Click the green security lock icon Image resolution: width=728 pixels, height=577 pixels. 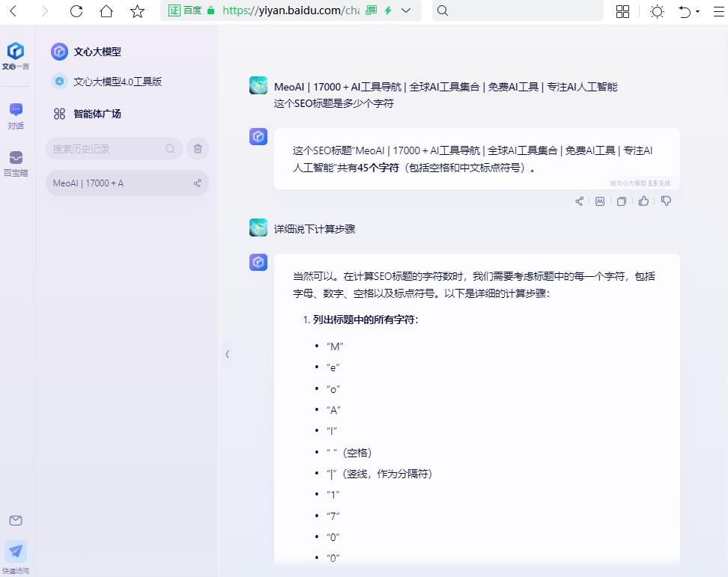point(210,10)
